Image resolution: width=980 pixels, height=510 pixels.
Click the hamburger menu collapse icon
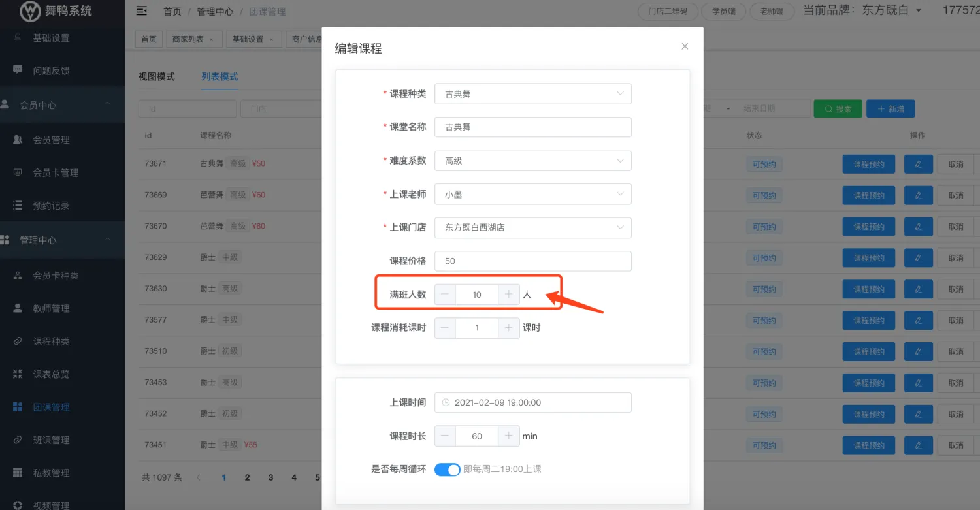click(141, 11)
